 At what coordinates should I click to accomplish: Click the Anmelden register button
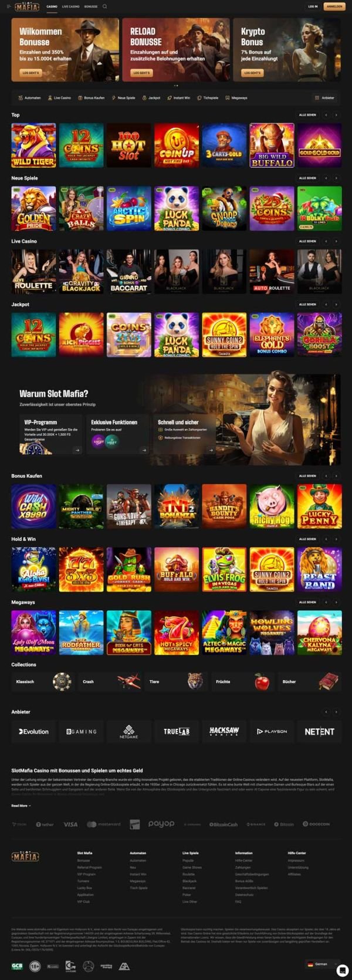tap(334, 6)
